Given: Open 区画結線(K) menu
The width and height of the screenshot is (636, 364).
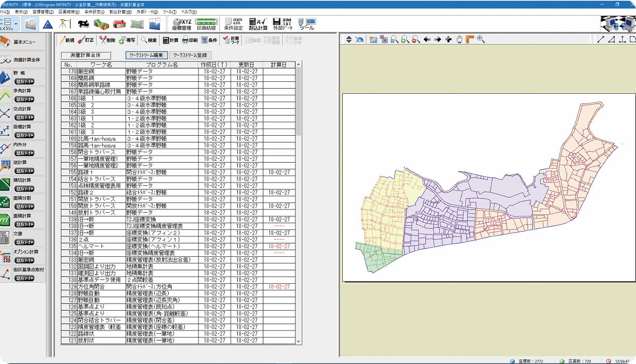Looking at the screenshot, I should click(70, 12).
